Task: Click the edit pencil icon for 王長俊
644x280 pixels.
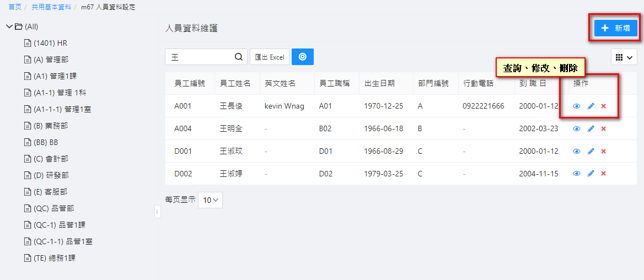Action: [591, 106]
